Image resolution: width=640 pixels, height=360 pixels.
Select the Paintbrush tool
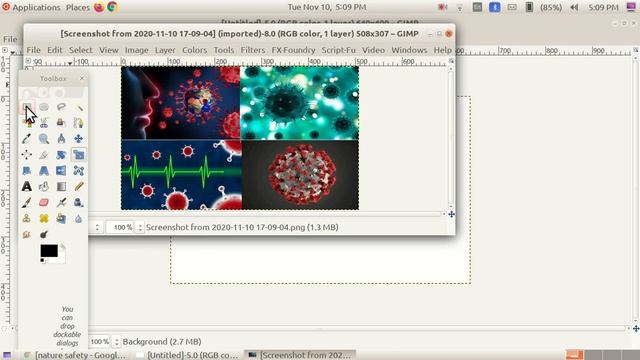[x=27, y=202]
